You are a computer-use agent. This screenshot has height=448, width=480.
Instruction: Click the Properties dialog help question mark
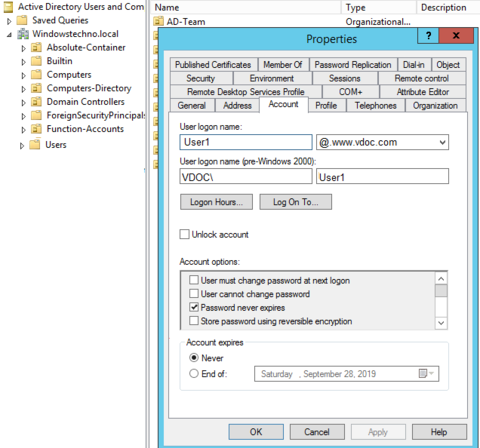[428, 36]
